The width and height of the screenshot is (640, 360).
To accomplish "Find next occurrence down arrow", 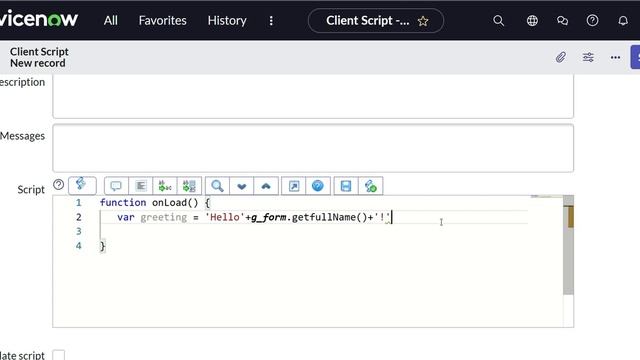I will 242,186.
